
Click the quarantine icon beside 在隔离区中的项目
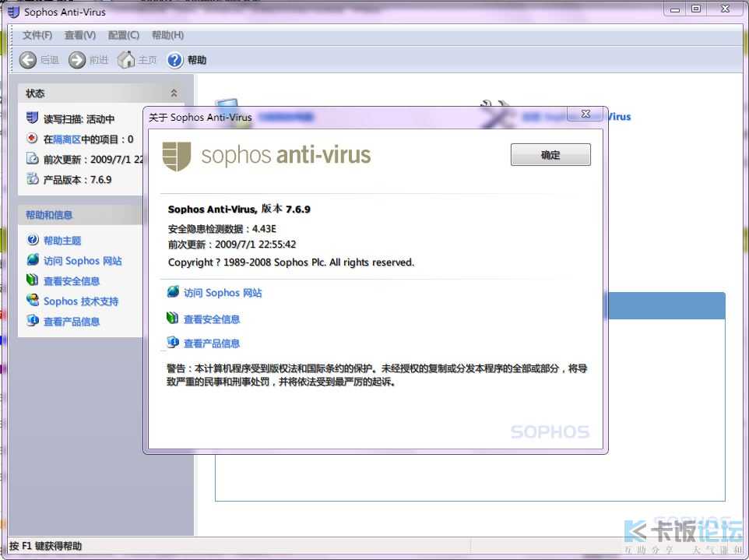coord(32,139)
